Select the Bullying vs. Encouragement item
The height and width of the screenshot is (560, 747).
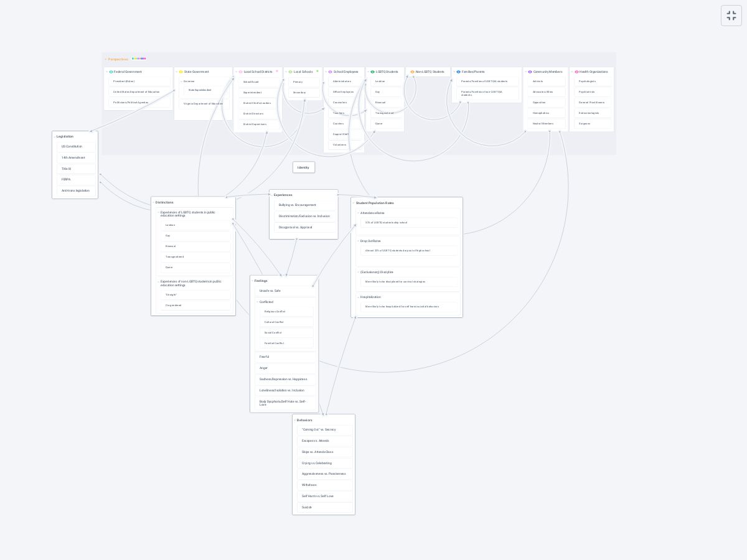(x=298, y=205)
